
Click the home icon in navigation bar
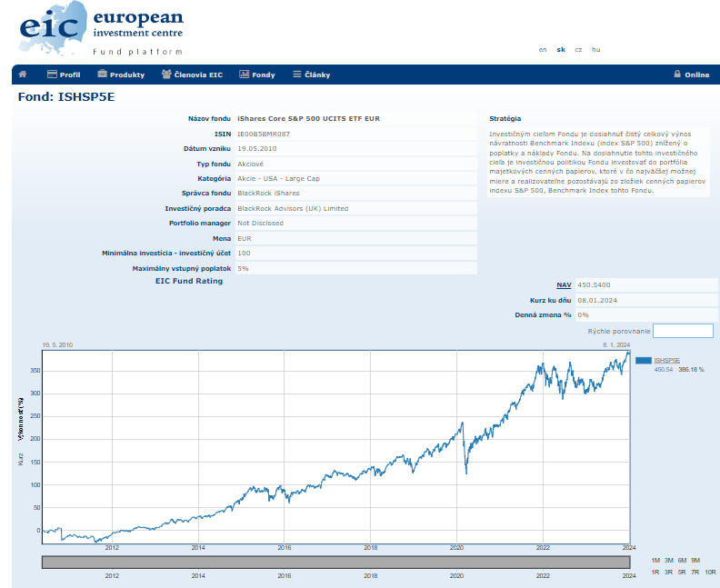point(23,75)
